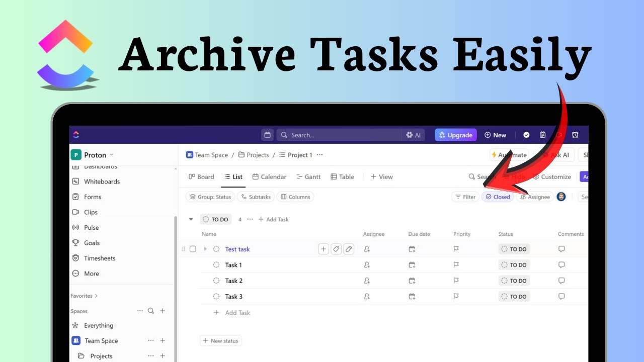
Task: Click Add Task beside TO DO header
Action: 273,219
